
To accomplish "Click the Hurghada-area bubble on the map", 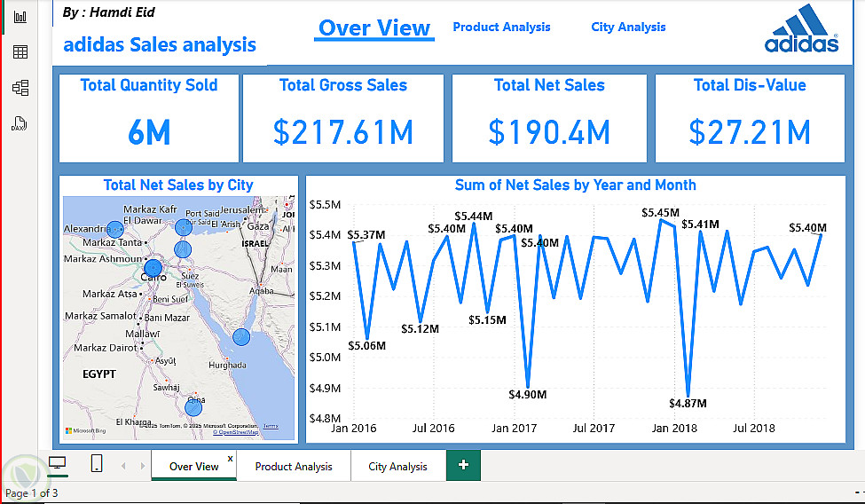I will 241,336.
